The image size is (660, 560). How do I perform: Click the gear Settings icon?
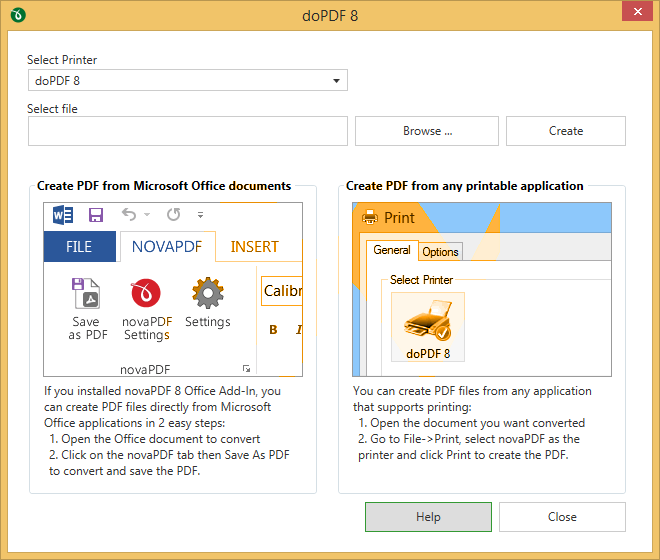208,293
